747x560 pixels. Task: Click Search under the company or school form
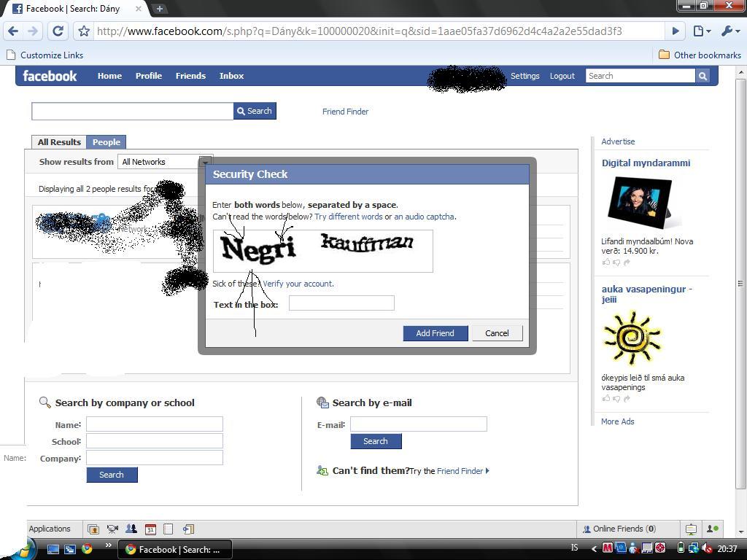[x=112, y=475]
